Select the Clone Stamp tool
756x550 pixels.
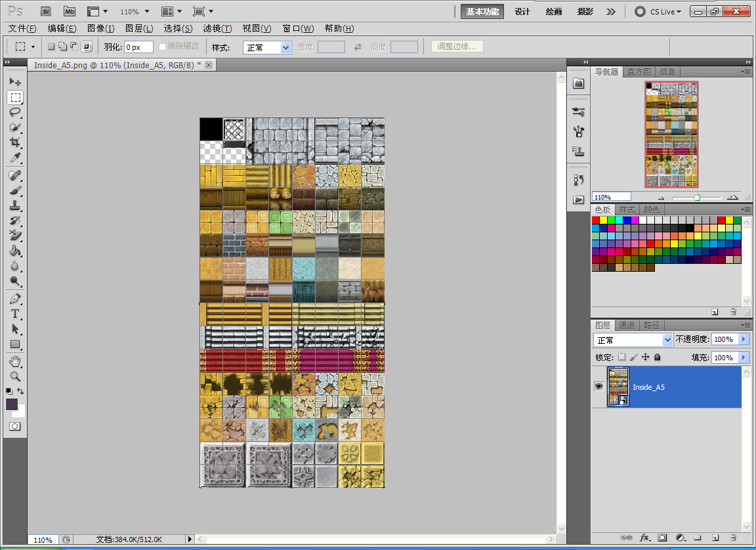click(x=15, y=205)
